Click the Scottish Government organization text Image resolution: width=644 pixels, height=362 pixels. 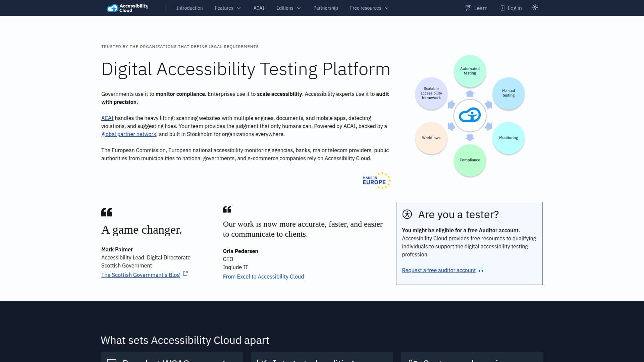click(126, 265)
